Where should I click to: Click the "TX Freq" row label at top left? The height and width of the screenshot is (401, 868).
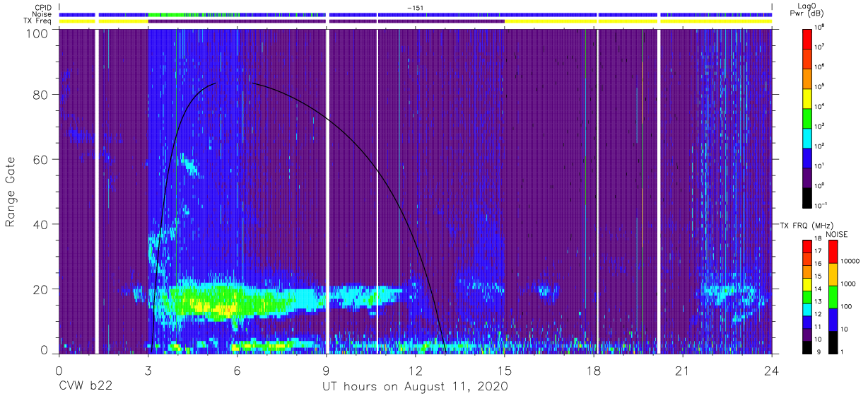click(x=37, y=21)
